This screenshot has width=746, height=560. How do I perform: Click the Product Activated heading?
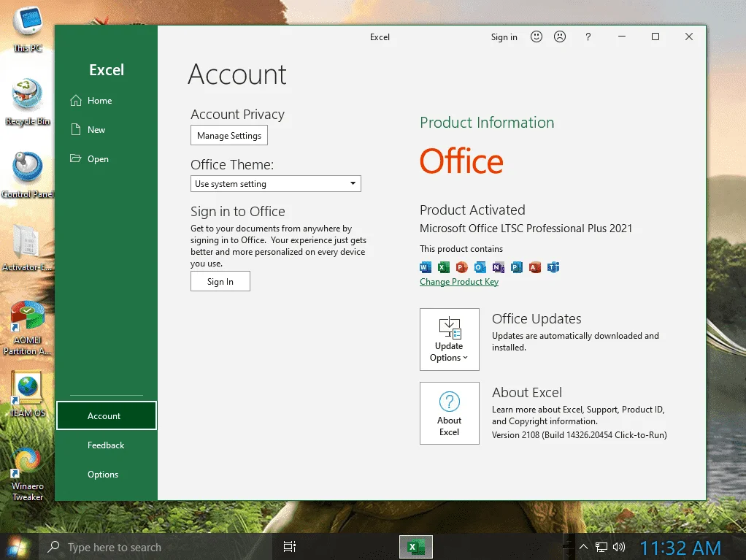point(472,210)
